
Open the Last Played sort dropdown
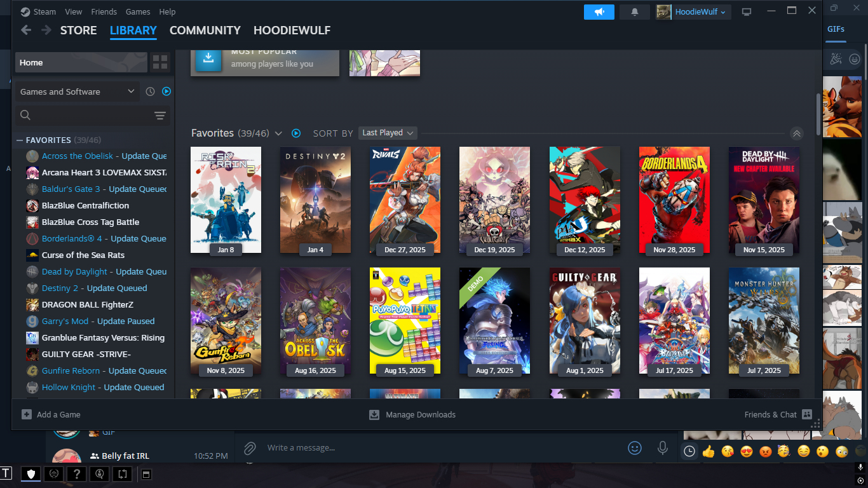coord(388,133)
